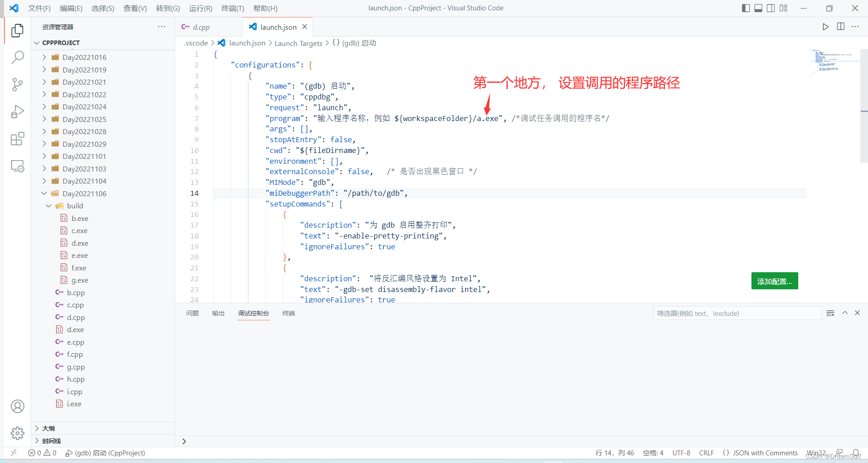Toggle secondary side bar layout icon
Screen dimensions: 868x463
point(771,8)
